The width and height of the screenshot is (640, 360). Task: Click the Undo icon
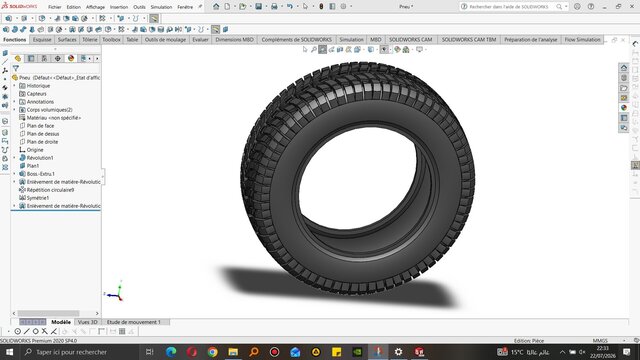point(289,7)
